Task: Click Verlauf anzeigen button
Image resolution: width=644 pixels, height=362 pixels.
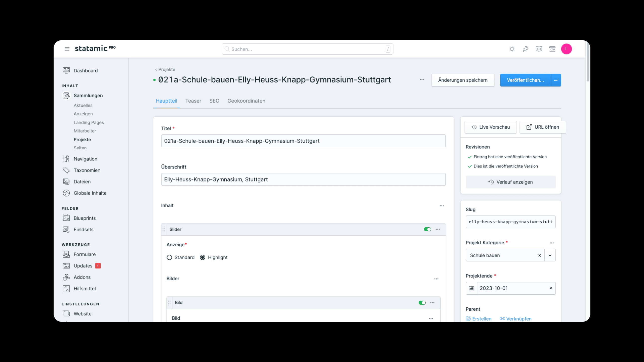Action: tap(511, 182)
